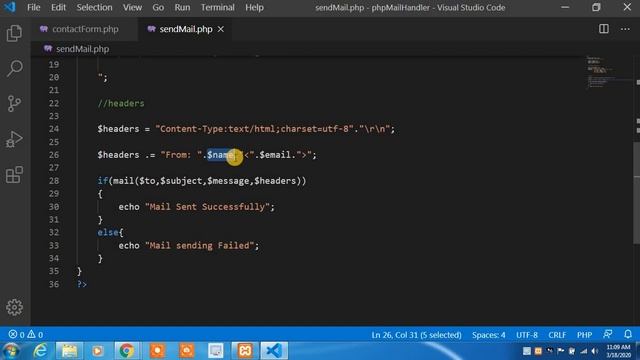Open the Selection menu

pyautogui.click(x=94, y=7)
